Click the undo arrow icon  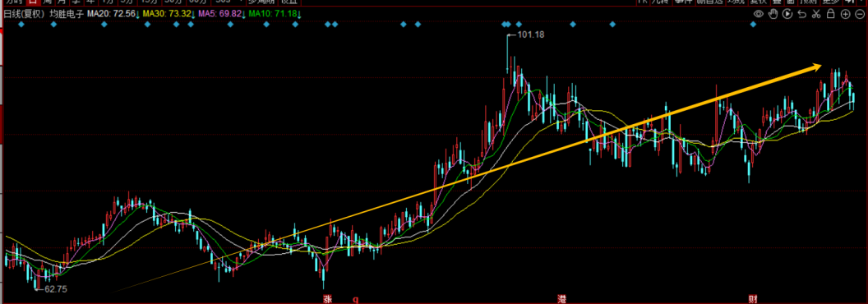click(x=801, y=15)
